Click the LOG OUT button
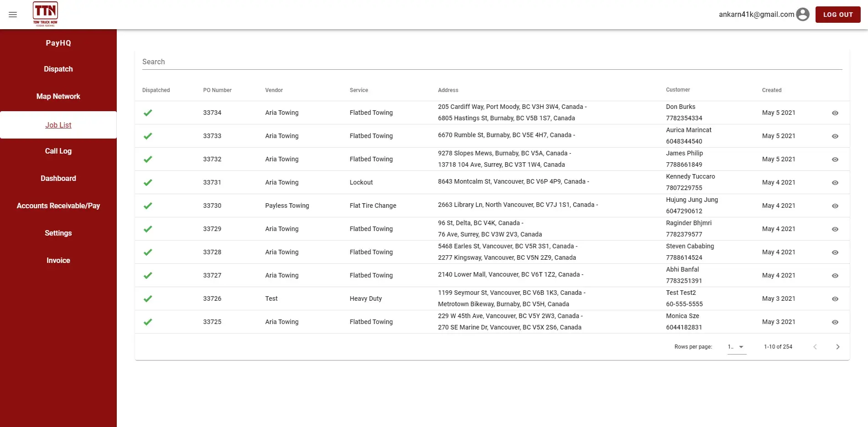Screen dimensions: 868x427 837,15
